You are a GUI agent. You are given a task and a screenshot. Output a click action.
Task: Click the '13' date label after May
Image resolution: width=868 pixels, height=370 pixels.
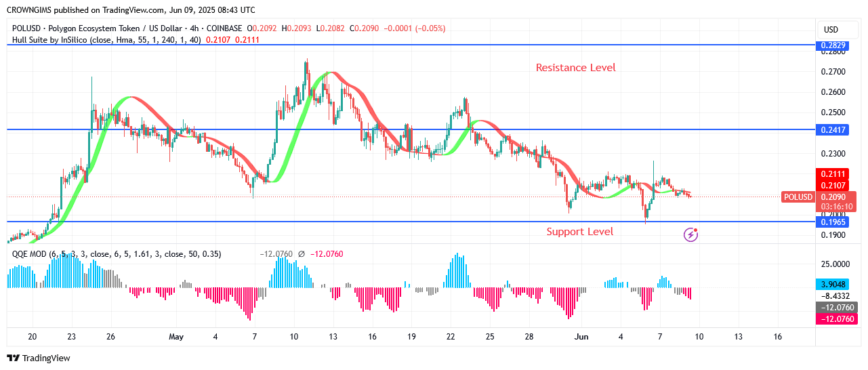tap(333, 336)
